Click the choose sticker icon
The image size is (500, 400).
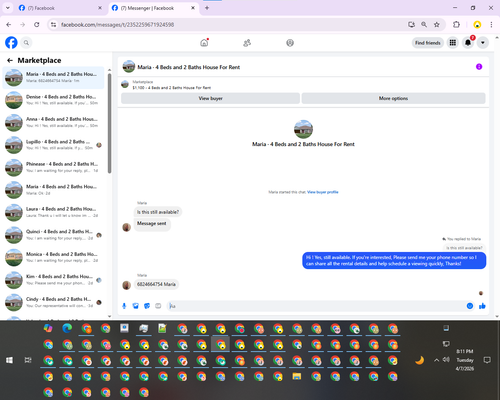point(147,306)
